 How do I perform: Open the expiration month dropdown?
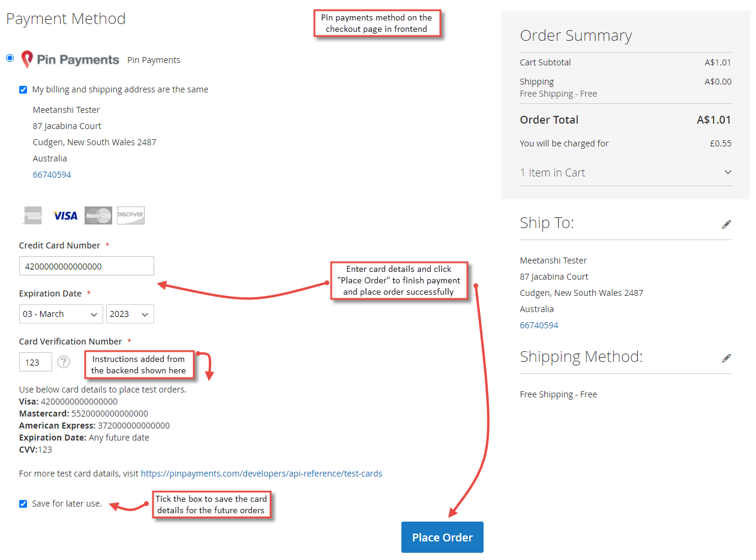[x=61, y=313]
